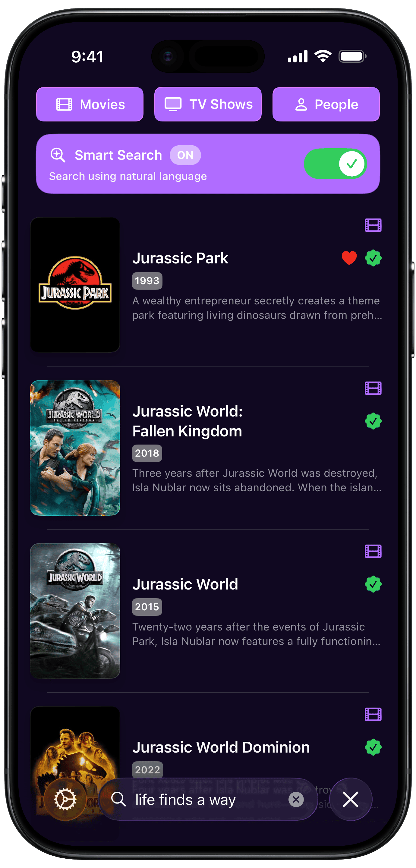Viewport: 416px width, 868px height.
Task: Click the search field containing life finds a way
Action: 208,799
